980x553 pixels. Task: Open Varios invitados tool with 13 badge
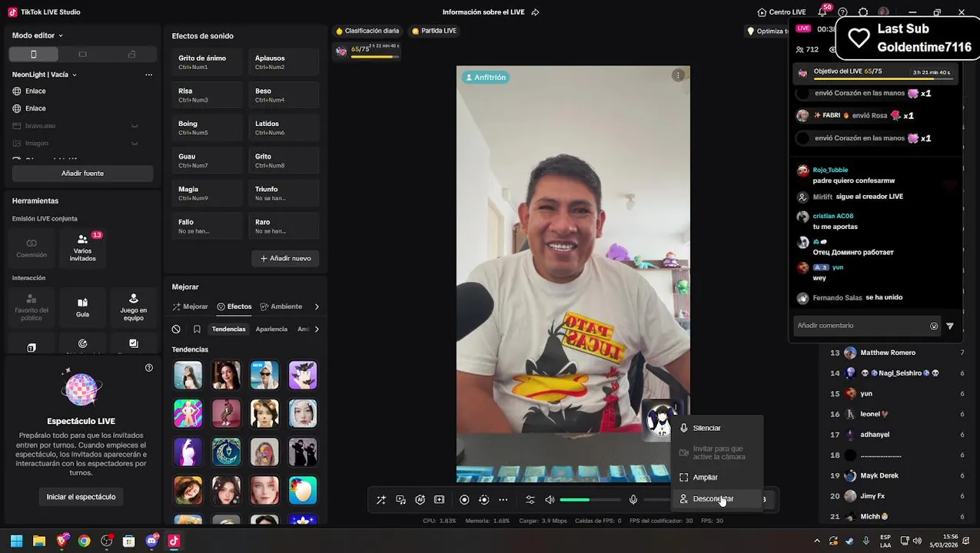[82, 248]
